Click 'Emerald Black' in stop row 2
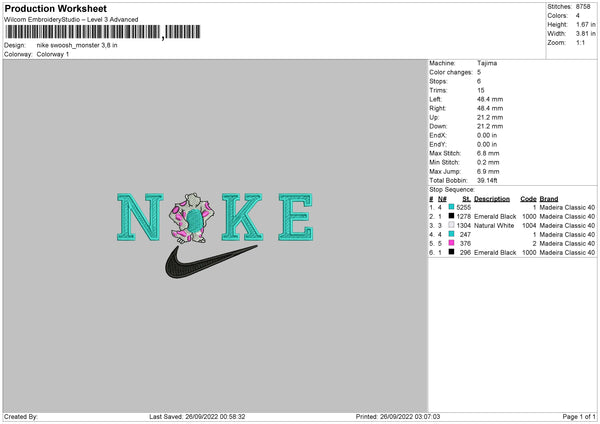600x424 pixels. click(495, 217)
